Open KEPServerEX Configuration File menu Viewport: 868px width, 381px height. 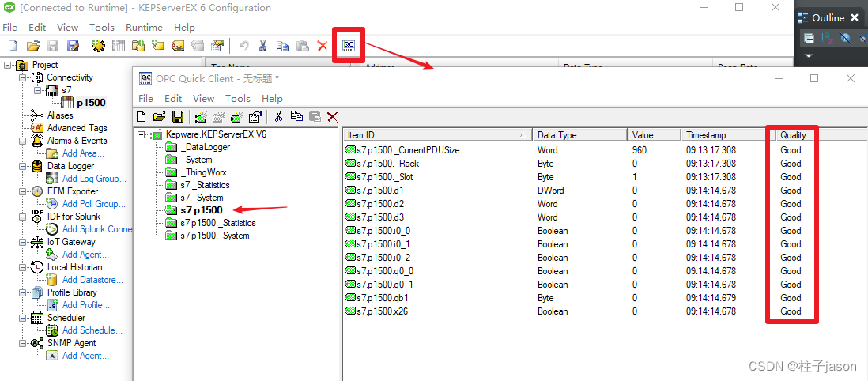(10, 27)
